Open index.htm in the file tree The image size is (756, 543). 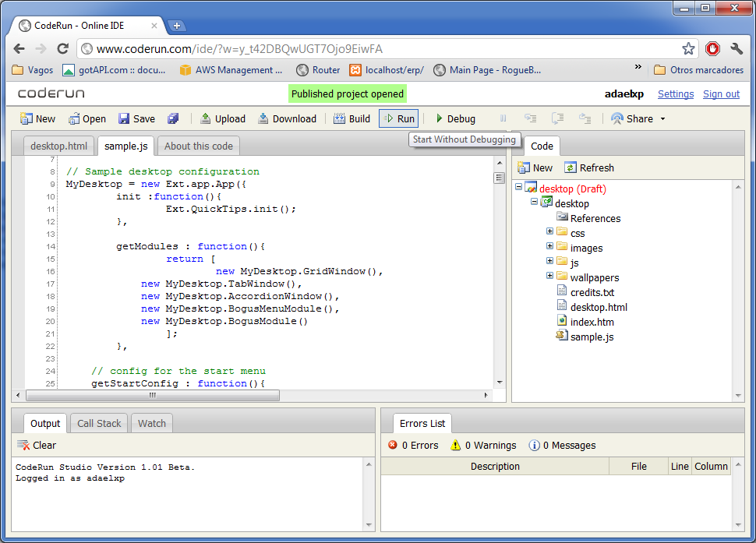point(592,322)
